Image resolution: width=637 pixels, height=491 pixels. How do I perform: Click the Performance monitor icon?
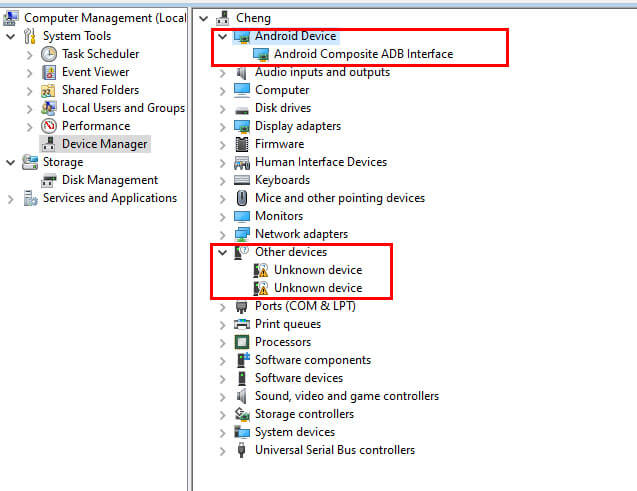(49, 126)
